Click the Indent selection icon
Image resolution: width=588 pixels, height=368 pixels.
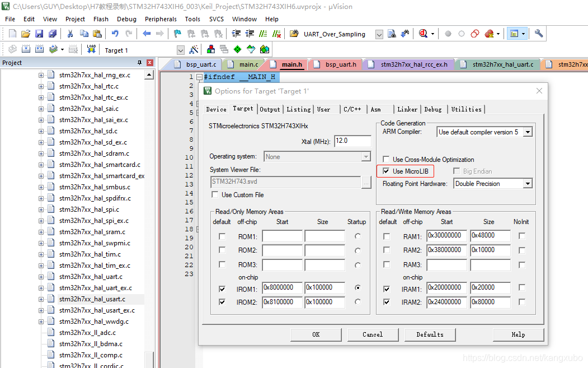click(x=236, y=34)
